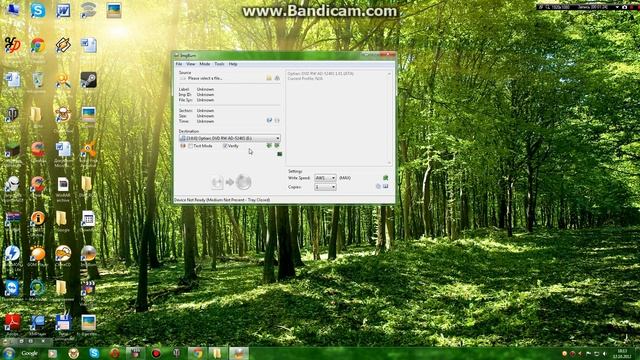Screen dimensions: 640x360
Task: Click the ImgBurn taskbar button
Action: 238,353
